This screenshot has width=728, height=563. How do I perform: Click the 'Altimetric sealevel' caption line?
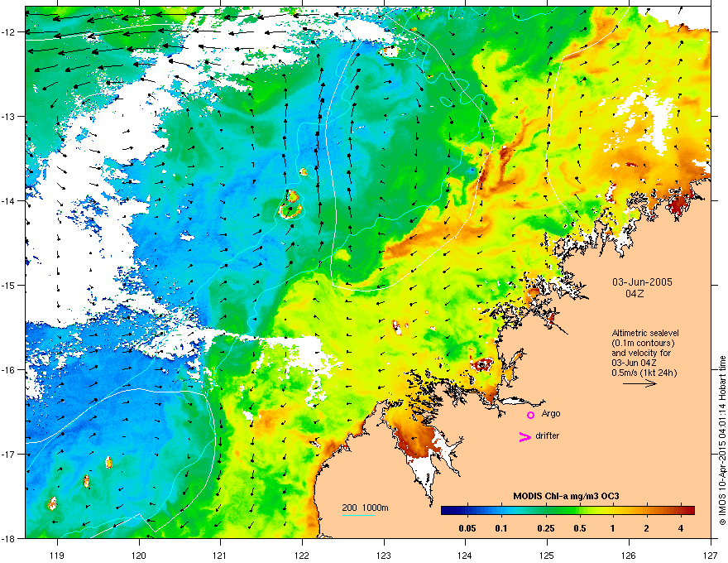point(645,333)
